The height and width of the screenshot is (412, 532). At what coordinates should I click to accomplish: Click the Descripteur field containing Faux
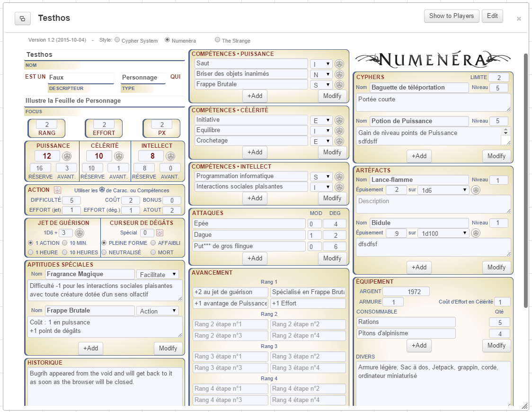[x=81, y=78]
